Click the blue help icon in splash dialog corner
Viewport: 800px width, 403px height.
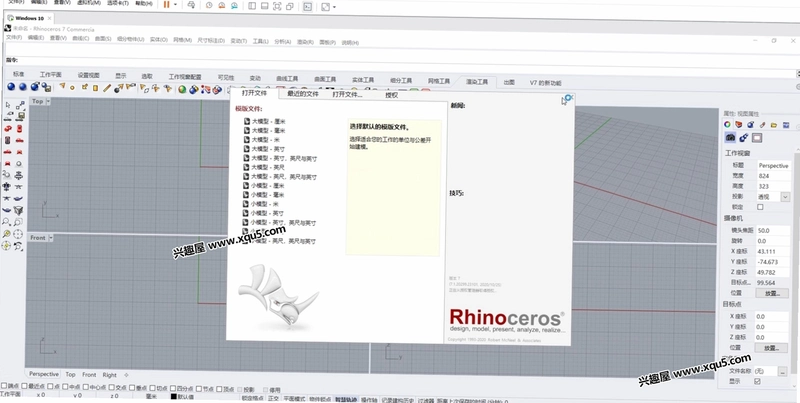[569, 97]
